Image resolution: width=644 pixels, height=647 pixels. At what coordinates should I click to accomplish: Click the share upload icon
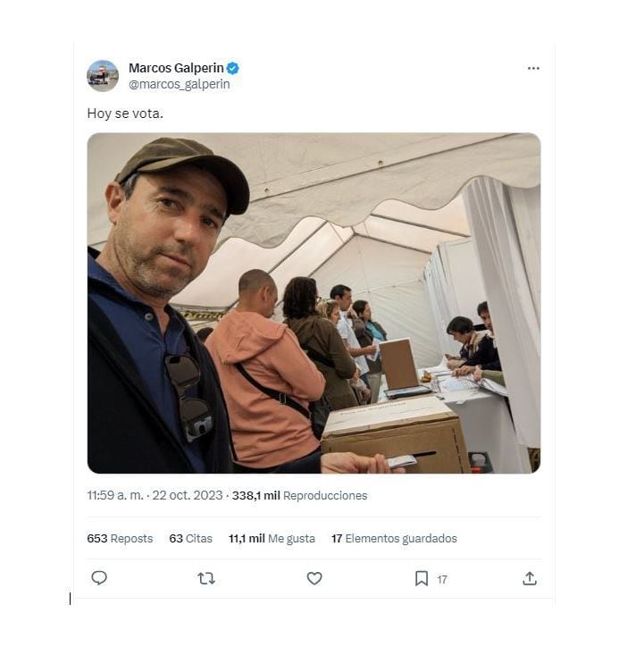click(530, 578)
